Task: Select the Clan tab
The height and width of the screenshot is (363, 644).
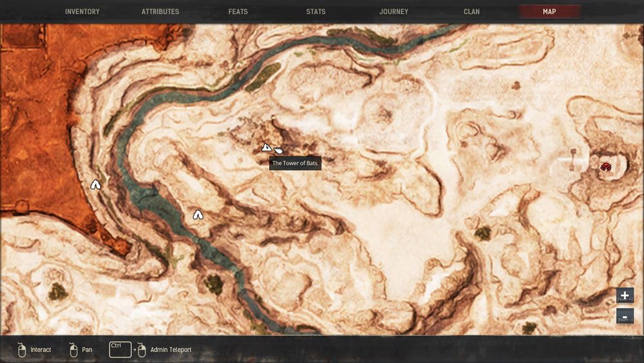Action: click(x=471, y=12)
